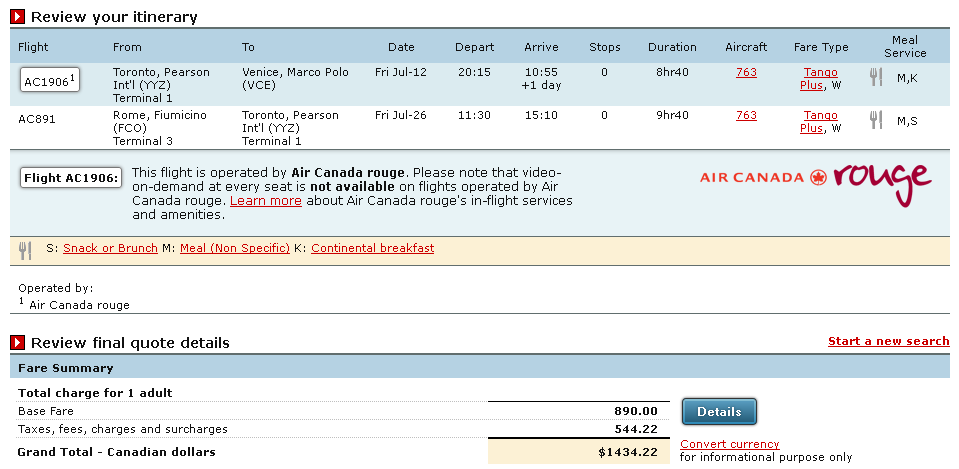This screenshot has width=959, height=469.
Task: Open the Snack or Brunch meal link
Action: pos(110,248)
